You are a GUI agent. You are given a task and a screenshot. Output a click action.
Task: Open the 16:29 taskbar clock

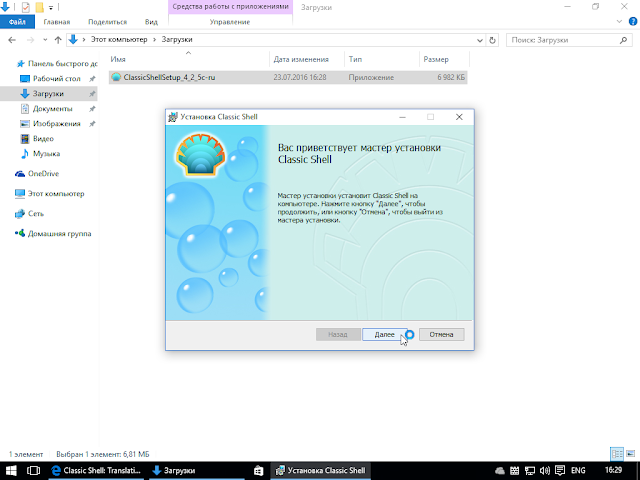click(x=613, y=471)
